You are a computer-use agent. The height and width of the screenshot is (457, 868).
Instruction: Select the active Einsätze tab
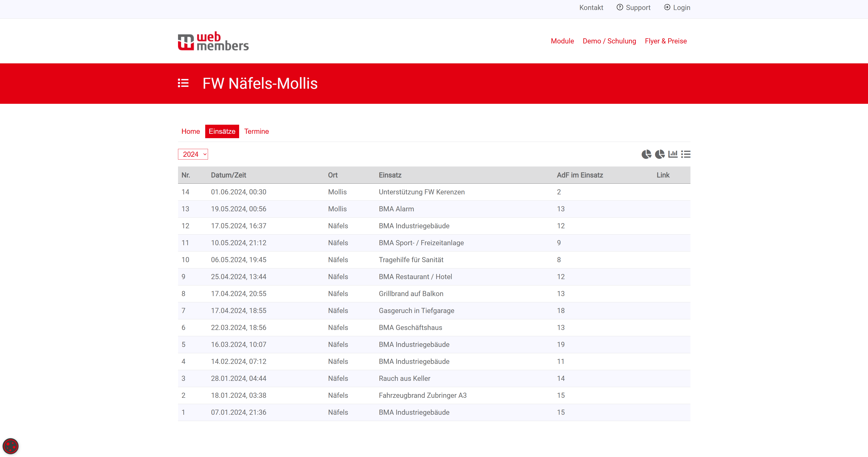click(222, 131)
